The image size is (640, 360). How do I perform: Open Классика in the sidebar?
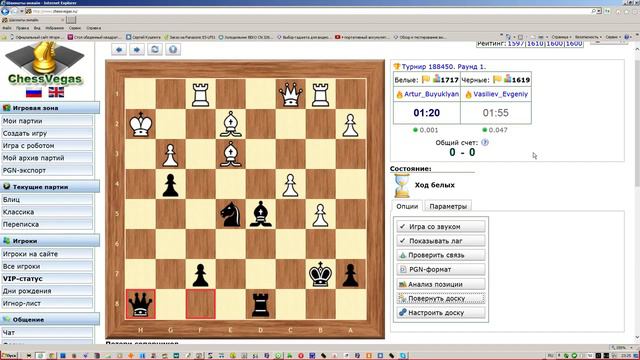(x=47, y=212)
